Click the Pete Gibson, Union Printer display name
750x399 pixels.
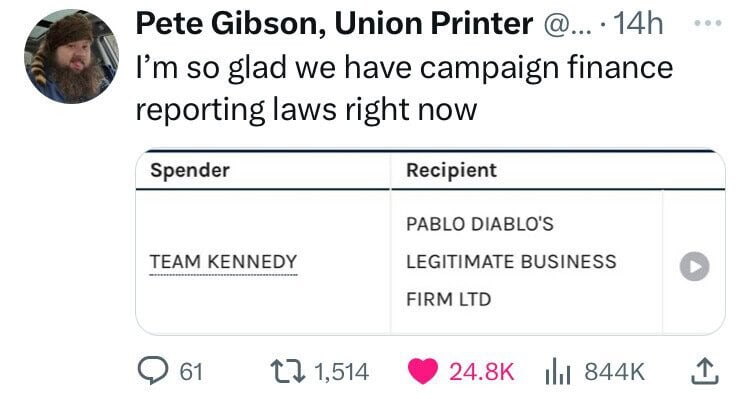(334, 23)
